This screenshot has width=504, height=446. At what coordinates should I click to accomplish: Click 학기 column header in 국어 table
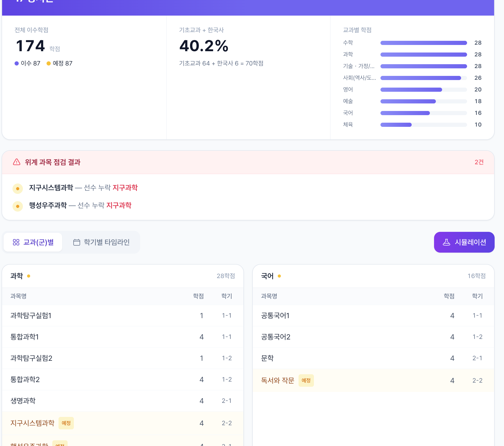(477, 296)
